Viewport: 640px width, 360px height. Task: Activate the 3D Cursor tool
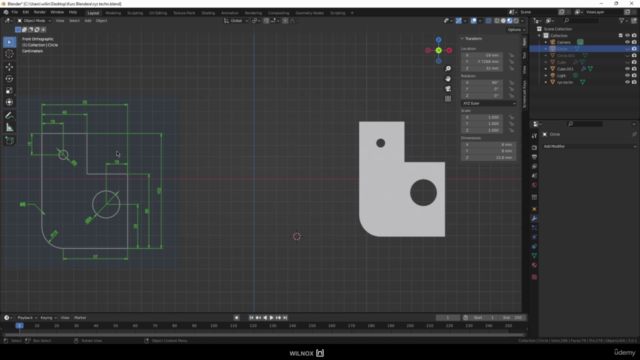9,54
